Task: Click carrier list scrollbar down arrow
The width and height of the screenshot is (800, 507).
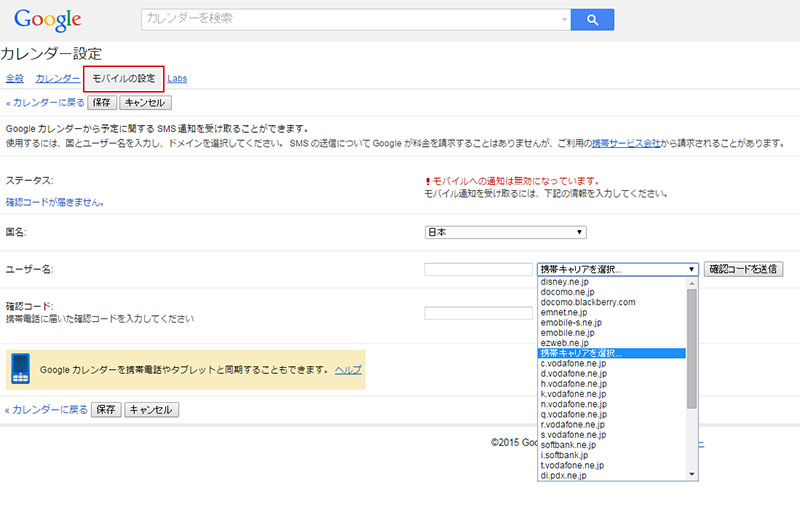Action: [x=692, y=474]
